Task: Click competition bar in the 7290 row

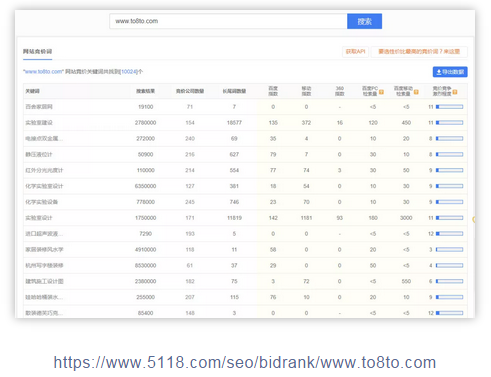Action: tap(449, 234)
